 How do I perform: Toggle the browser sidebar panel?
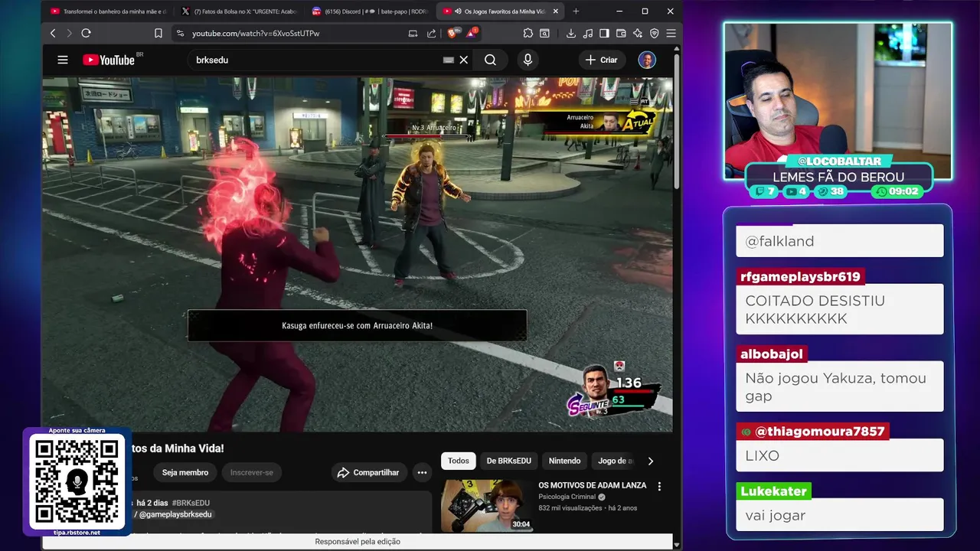point(604,33)
